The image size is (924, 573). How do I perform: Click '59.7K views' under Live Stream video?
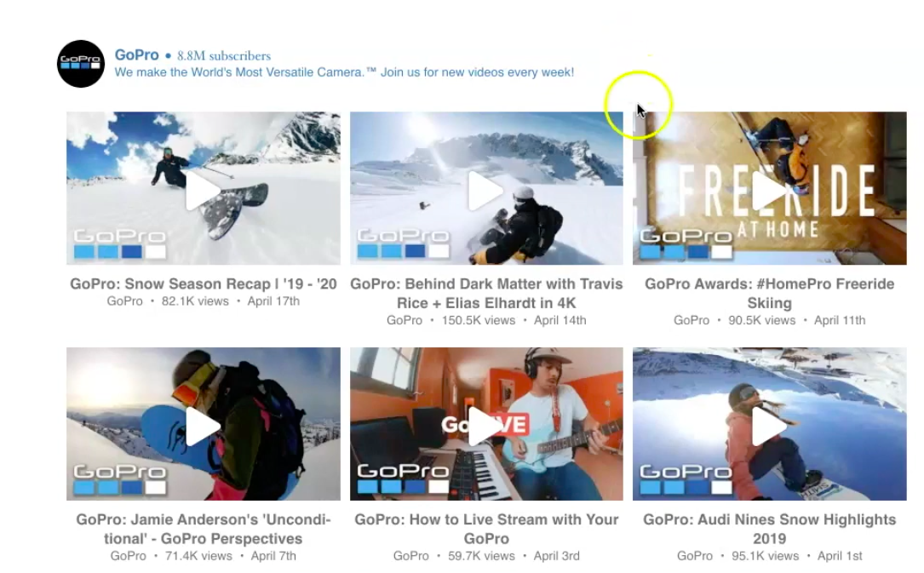[x=481, y=556]
